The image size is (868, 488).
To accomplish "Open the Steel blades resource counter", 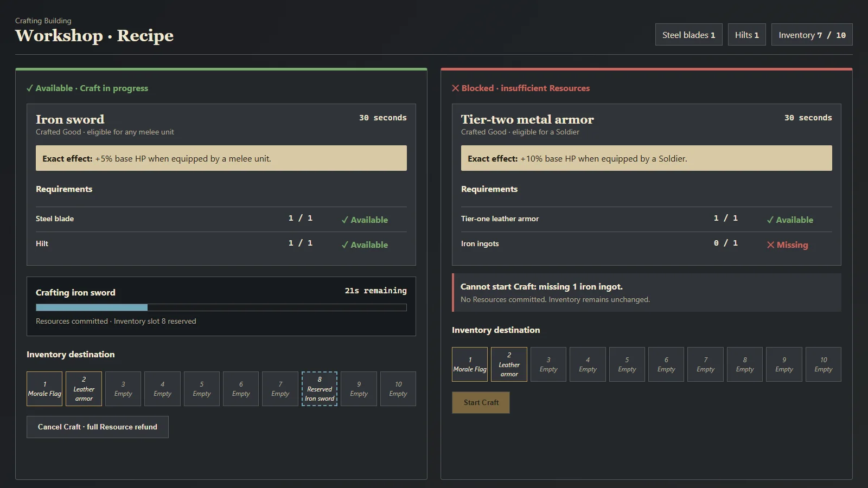I will coord(688,35).
